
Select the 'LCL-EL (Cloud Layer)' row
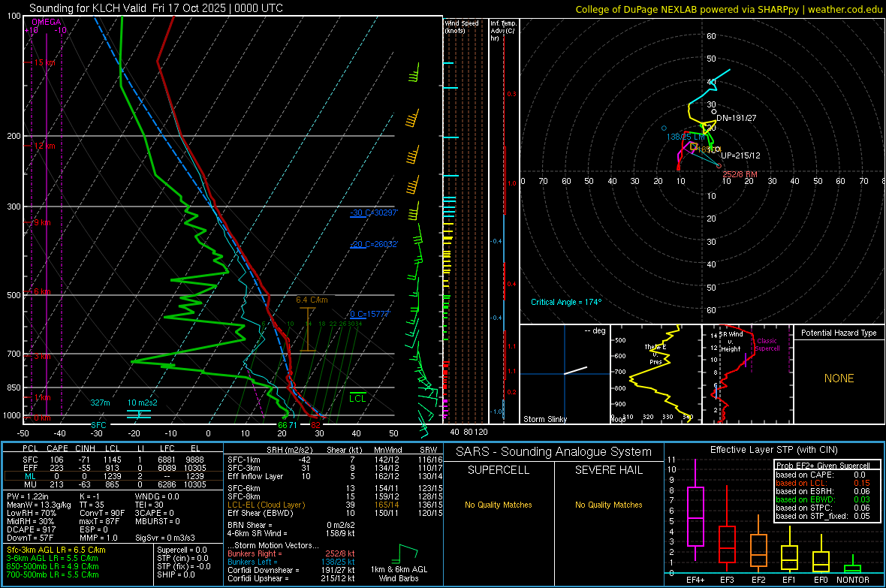tap(335, 505)
